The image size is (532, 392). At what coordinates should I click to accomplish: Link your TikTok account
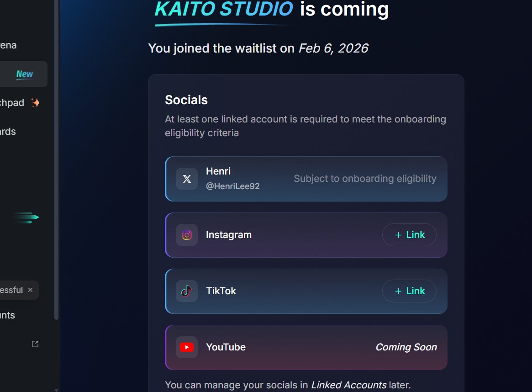(x=409, y=291)
